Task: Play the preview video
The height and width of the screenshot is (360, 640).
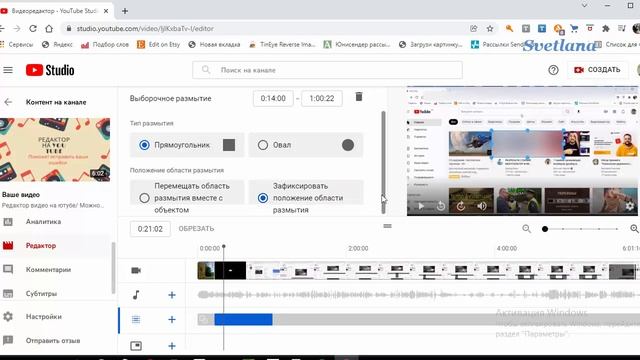Action: [421, 206]
